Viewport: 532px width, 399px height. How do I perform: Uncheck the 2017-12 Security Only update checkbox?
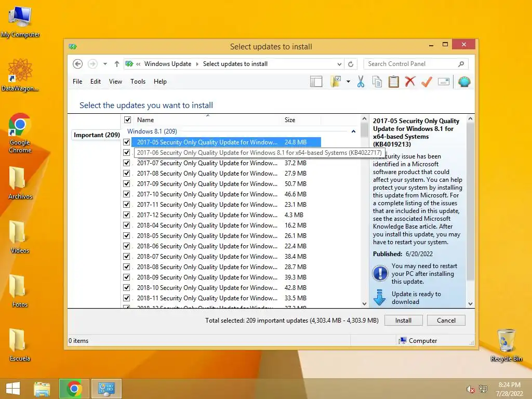click(x=127, y=215)
